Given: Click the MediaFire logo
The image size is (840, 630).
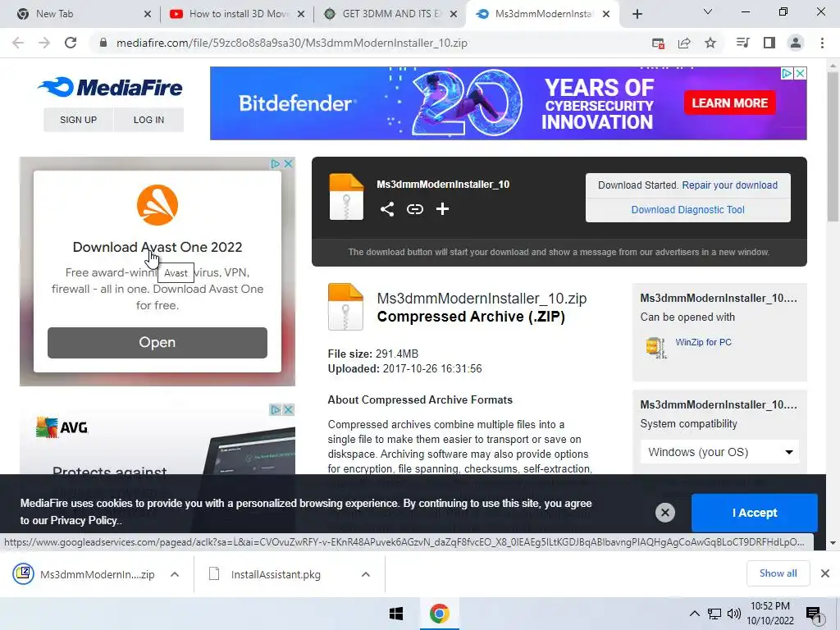Looking at the screenshot, I should click(110, 87).
